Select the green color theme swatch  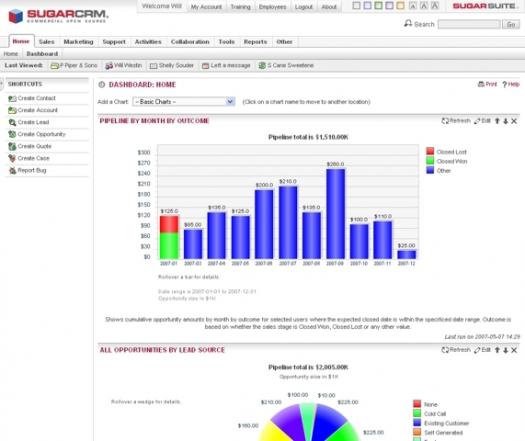tap(378, 6)
